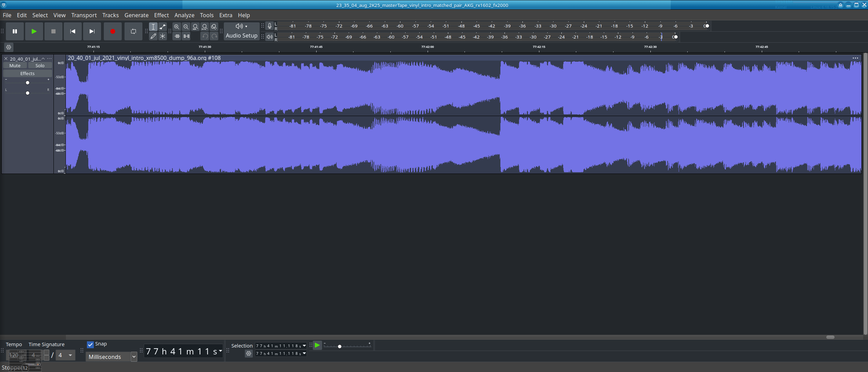Screen dimensions: 868x372
Task: Click the record meter microphone icon
Action: pyautogui.click(x=270, y=26)
